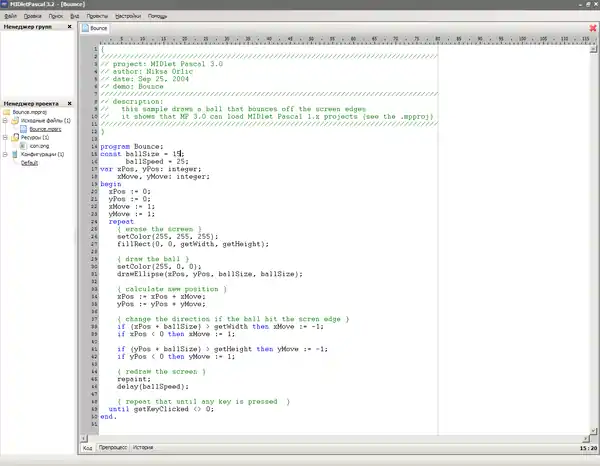Image resolution: width=600 pixels, height=466 pixels.
Task: Collapse the Исходные файлы tree node
Action: [x=6, y=121]
